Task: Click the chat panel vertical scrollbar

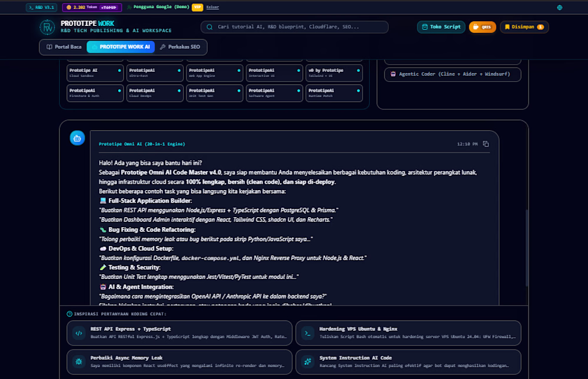Action: (x=526, y=248)
